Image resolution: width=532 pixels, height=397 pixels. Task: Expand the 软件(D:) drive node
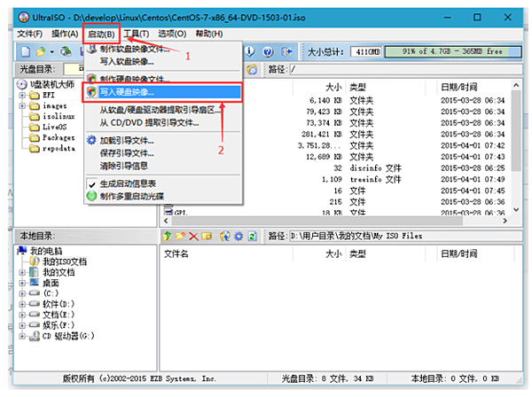coord(22,304)
